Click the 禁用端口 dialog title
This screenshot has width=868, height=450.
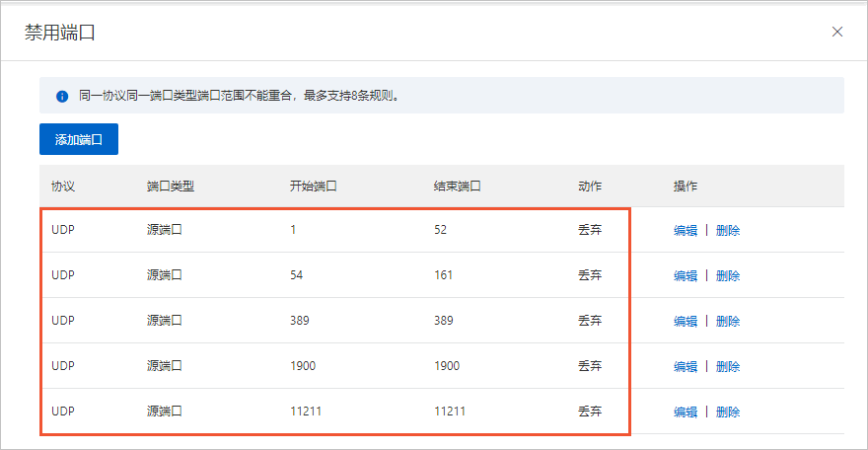coord(60,33)
